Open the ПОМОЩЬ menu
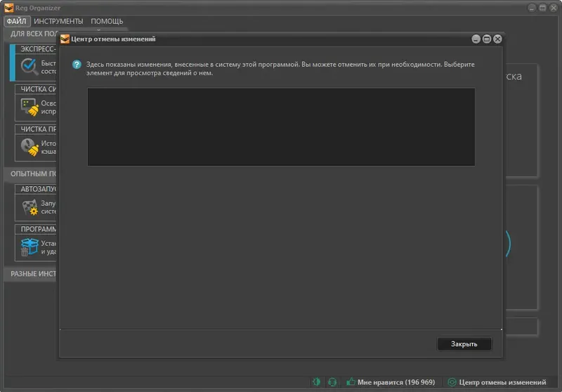 click(x=107, y=21)
